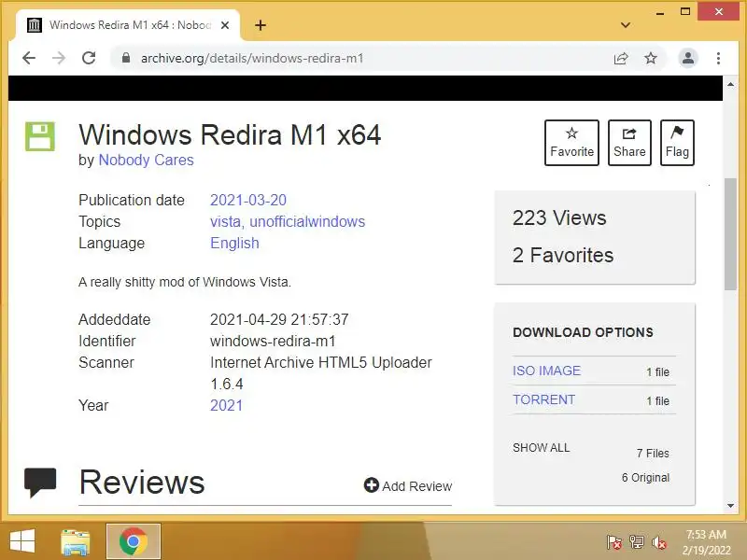
Task: Minimize the Chrome window
Action: (x=660, y=12)
